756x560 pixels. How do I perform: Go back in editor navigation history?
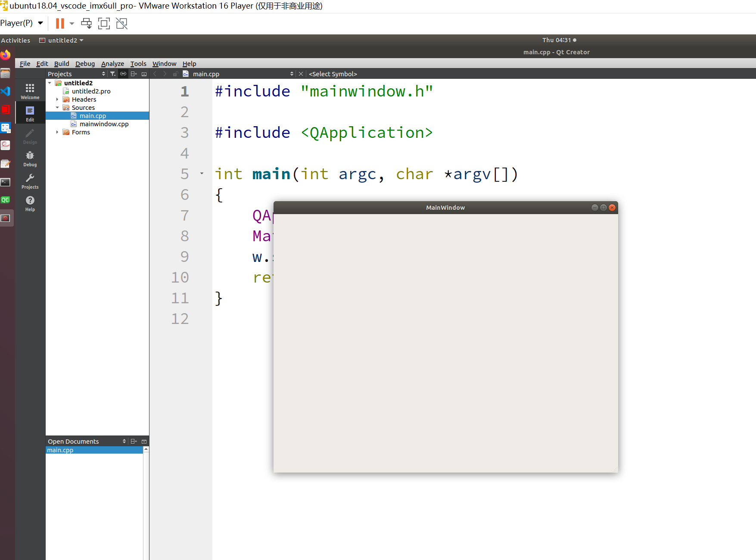(155, 74)
